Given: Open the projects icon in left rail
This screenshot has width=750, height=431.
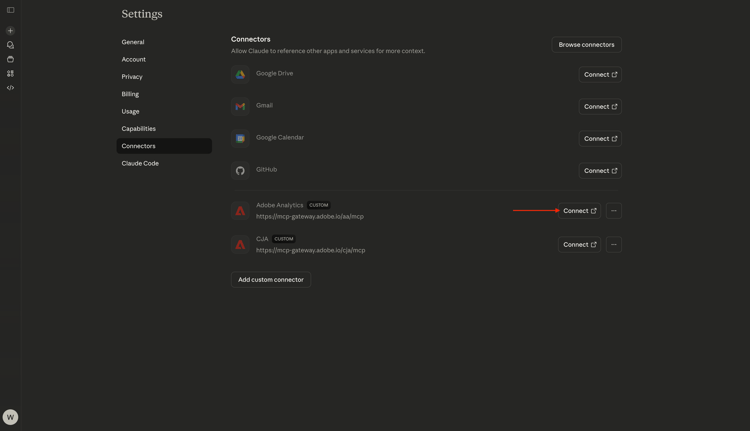Looking at the screenshot, I should coord(11,59).
